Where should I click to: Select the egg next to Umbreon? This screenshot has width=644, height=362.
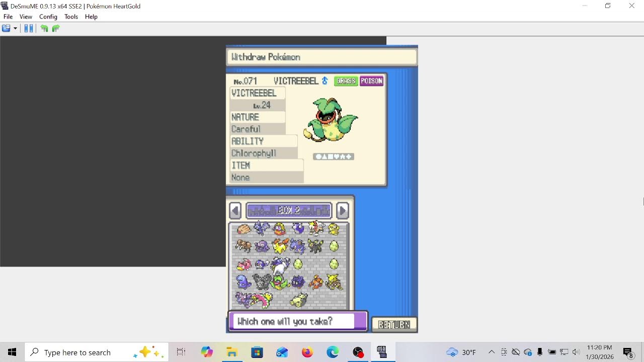(x=334, y=246)
